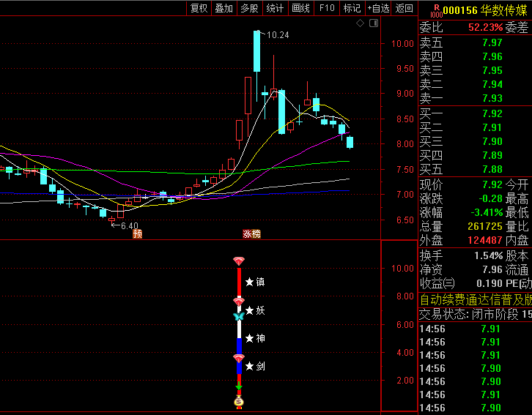Click the R1000 badge beside stock code
Screen dimensions: 532x415
point(435,10)
